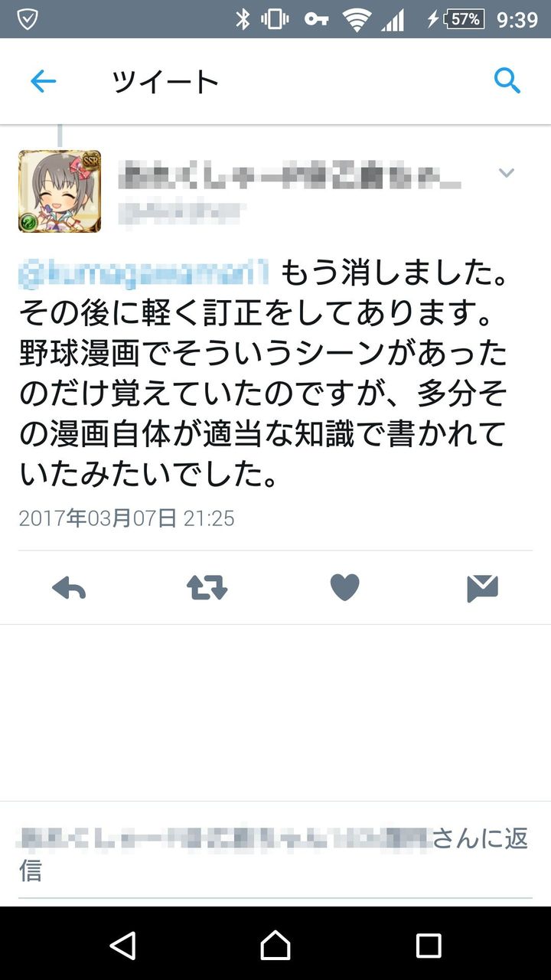Screen dimensions: 551x980
Task: Expand tweet options chevron
Action: point(506,173)
